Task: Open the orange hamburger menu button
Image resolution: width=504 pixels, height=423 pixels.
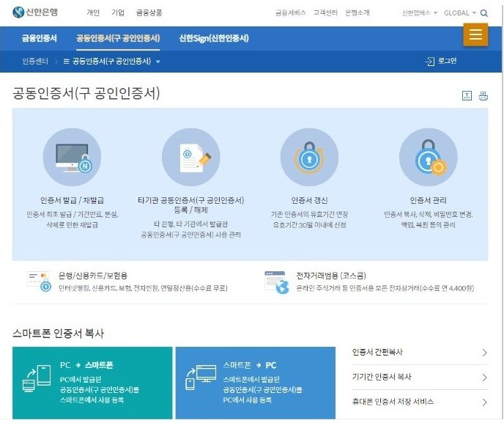Action: 475,34
